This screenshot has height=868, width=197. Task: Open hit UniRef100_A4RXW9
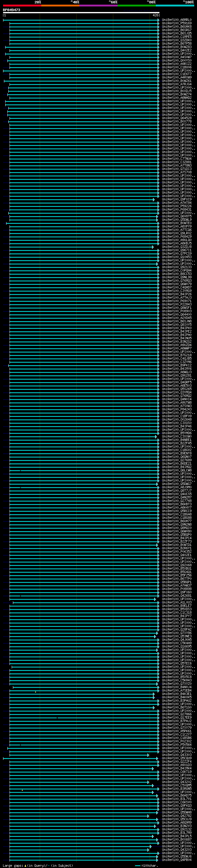pyautogui.click(x=176, y=78)
